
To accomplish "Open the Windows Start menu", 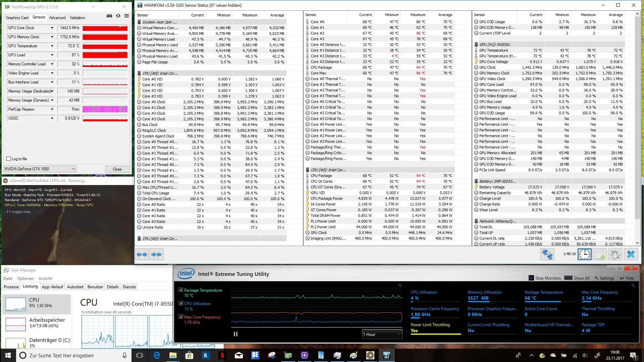I will 8,355.
